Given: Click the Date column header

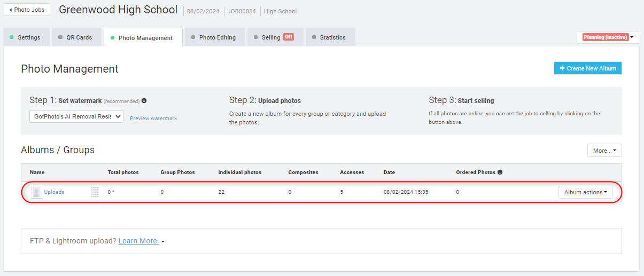Looking at the screenshot, I should click(x=389, y=172).
